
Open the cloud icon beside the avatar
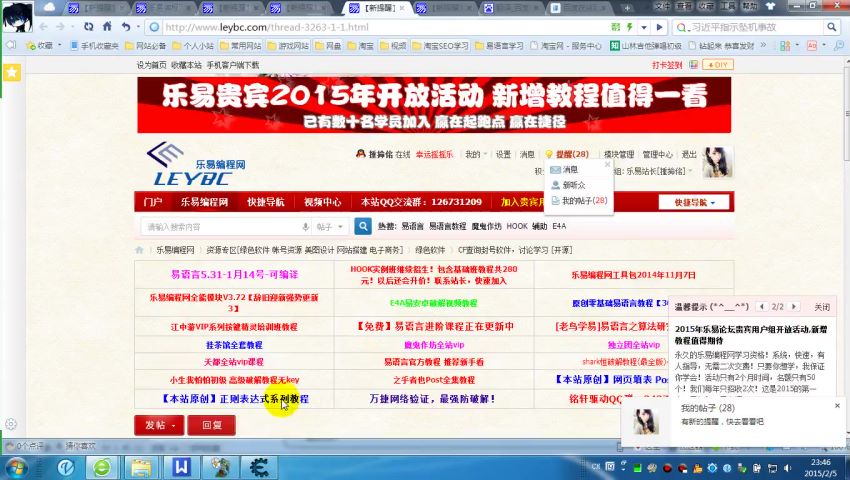(49, 7)
